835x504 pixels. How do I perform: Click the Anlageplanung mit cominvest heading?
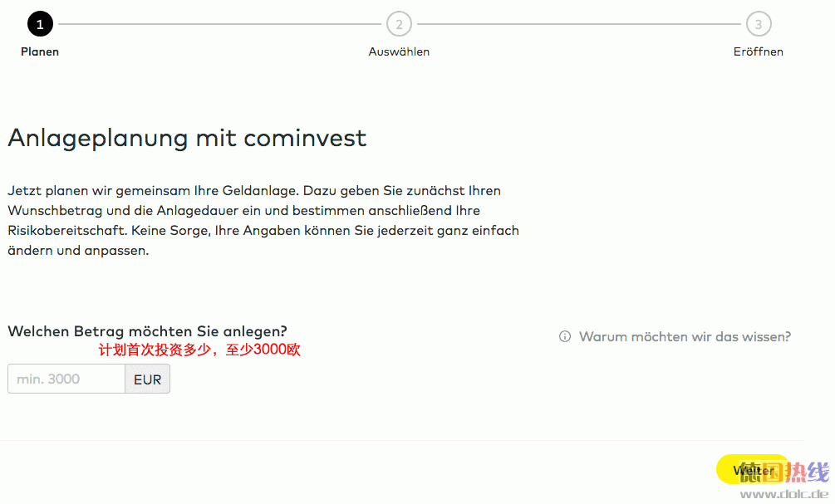pos(187,139)
